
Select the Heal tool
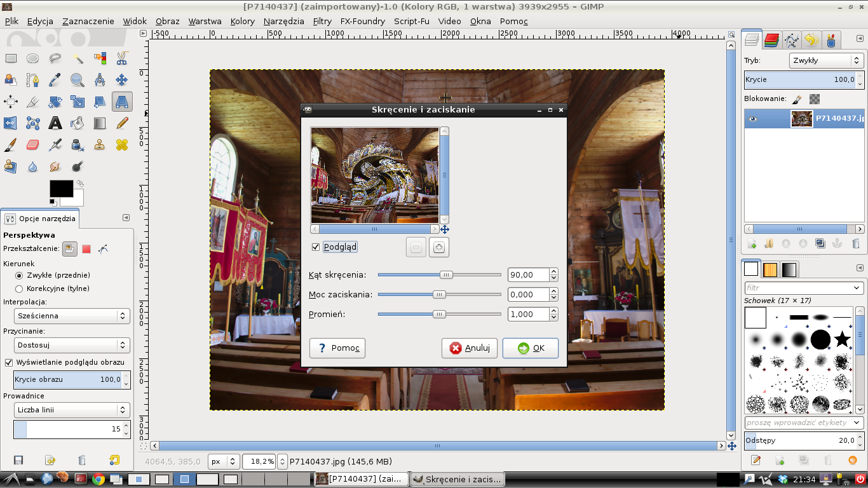121,145
